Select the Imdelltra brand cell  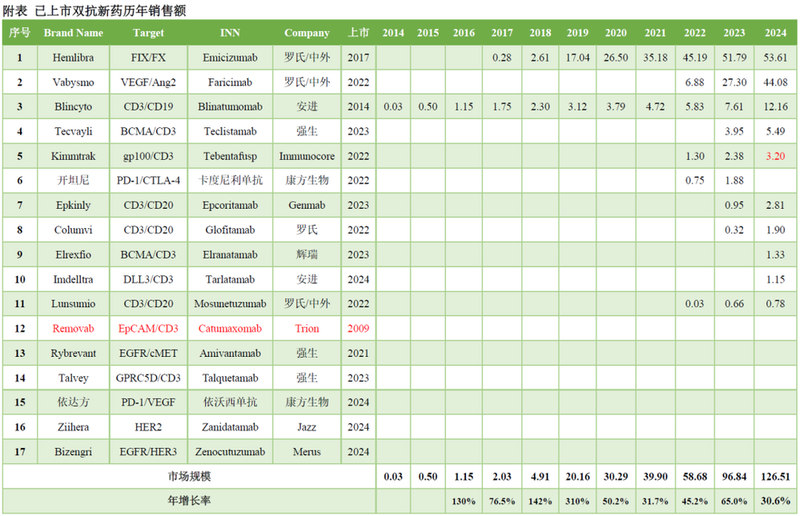pyautogui.click(x=73, y=279)
